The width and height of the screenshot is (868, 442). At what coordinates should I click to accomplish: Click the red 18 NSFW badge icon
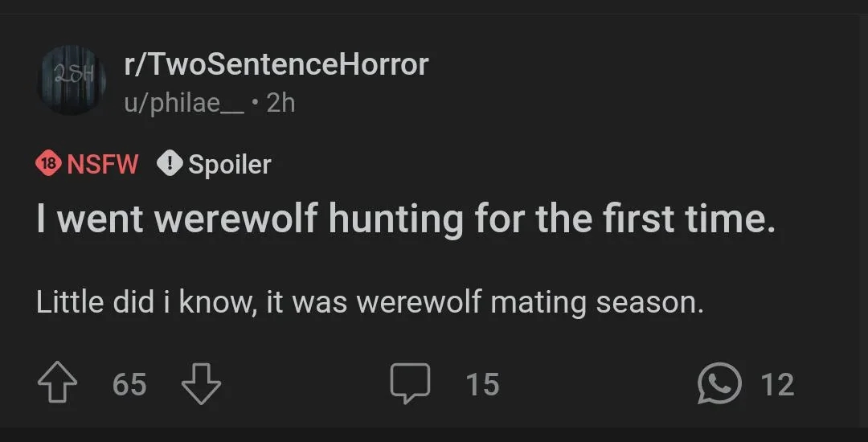point(48,164)
